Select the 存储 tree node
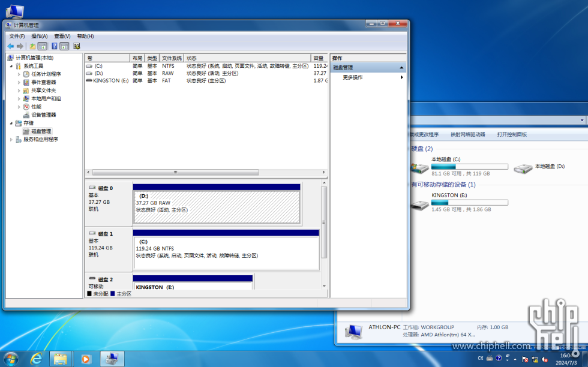This screenshot has height=367, width=588. click(29, 123)
